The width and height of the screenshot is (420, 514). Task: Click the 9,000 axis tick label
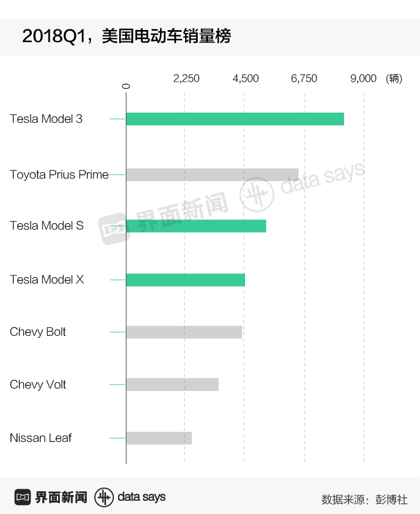click(x=363, y=79)
